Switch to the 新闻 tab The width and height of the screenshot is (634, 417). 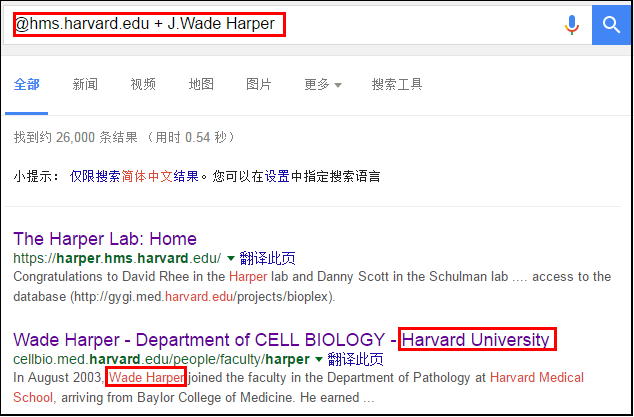tap(85, 84)
